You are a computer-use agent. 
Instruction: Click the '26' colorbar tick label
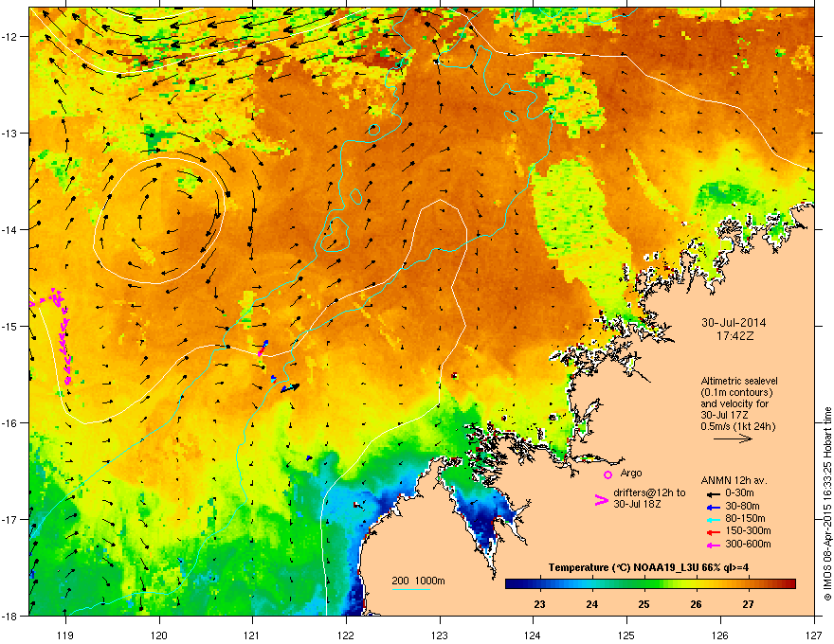tap(696, 604)
